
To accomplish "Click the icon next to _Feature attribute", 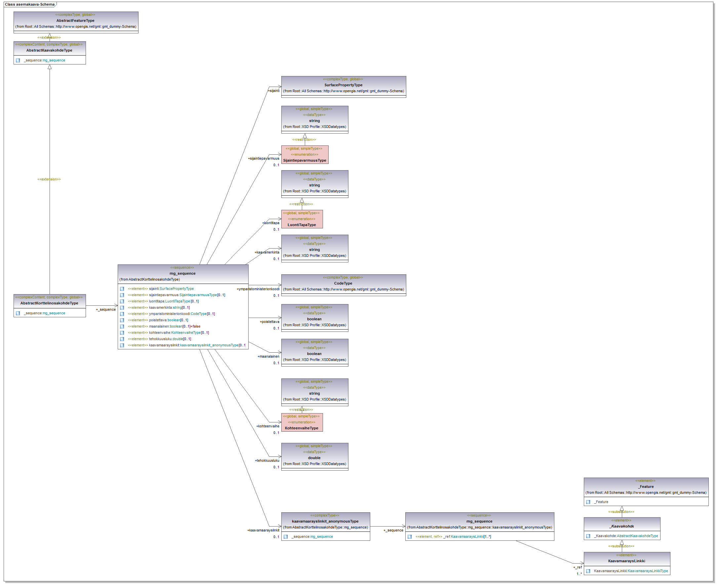I will [588, 502].
